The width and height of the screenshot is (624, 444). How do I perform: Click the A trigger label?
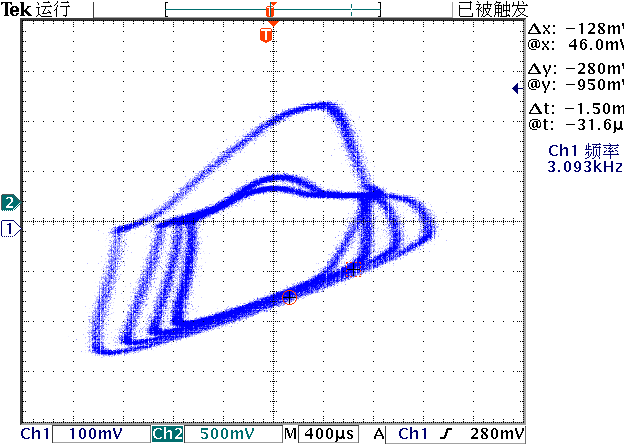pyautogui.click(x=379, y=434)
